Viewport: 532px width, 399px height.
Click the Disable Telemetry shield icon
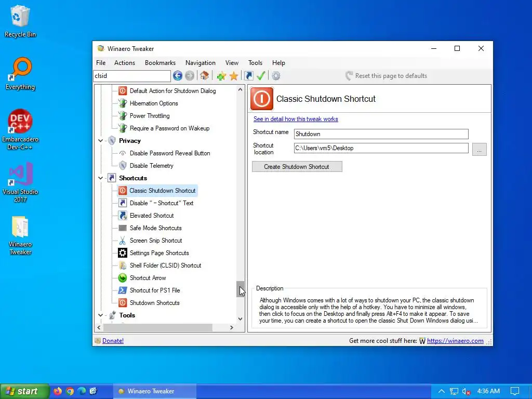coord(123,166)
